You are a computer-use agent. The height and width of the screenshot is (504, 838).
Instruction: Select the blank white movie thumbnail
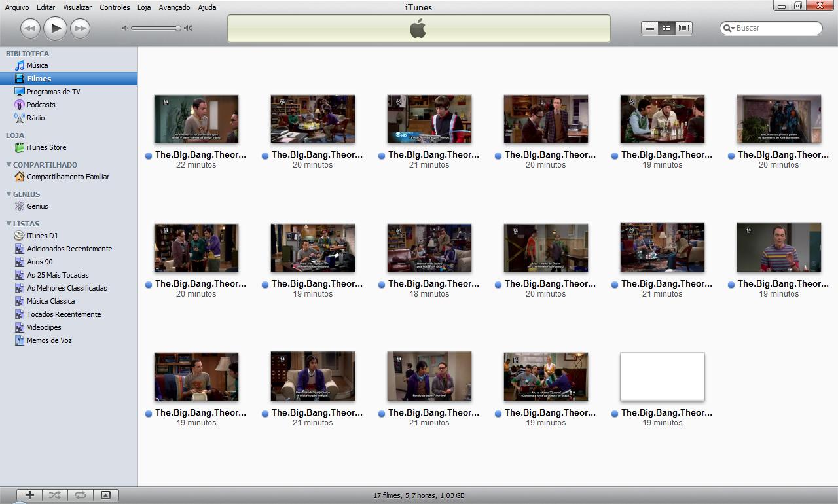(663, 376)
